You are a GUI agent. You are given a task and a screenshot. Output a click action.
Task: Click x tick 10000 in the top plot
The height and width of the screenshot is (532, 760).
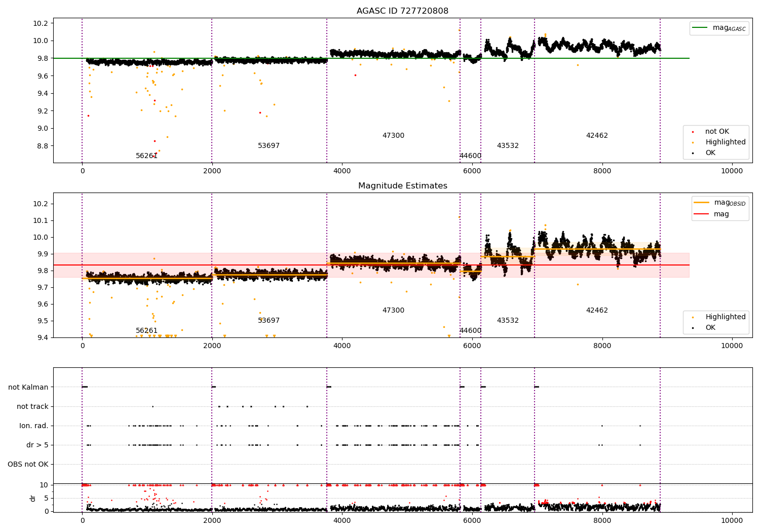[732, 171]
